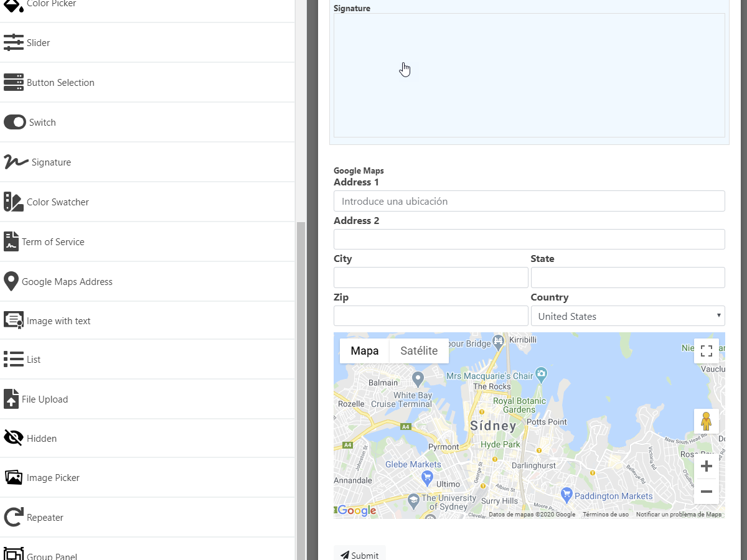
Task: Click the Zip input field
Action: (x=431, y=316)
